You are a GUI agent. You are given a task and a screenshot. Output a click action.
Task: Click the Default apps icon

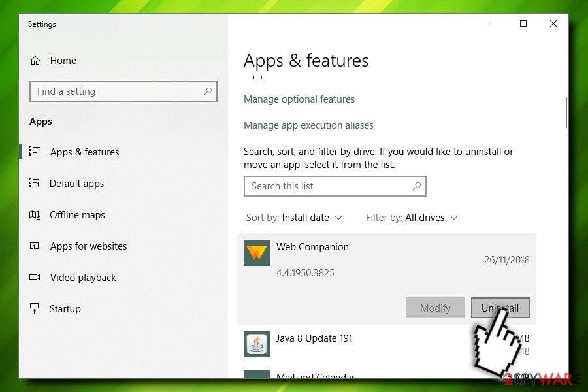click(x=35, y=183)
